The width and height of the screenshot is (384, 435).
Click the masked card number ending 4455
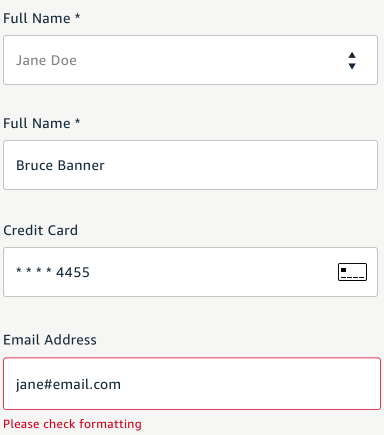click(53, 272)
